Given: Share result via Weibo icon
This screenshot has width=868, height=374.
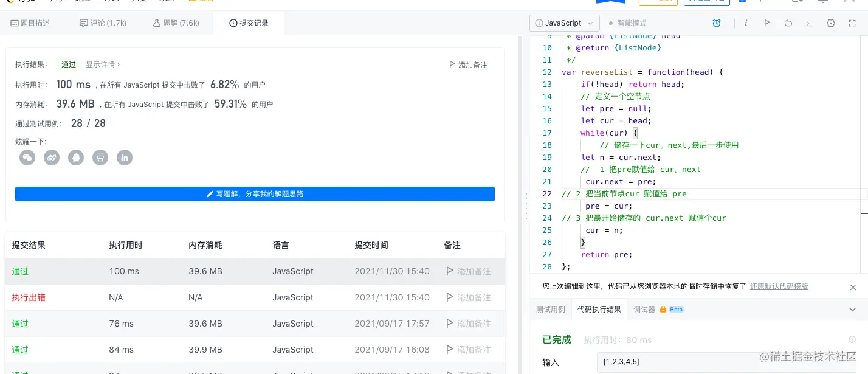Looking at the screenshot, I should coord(52,158).
